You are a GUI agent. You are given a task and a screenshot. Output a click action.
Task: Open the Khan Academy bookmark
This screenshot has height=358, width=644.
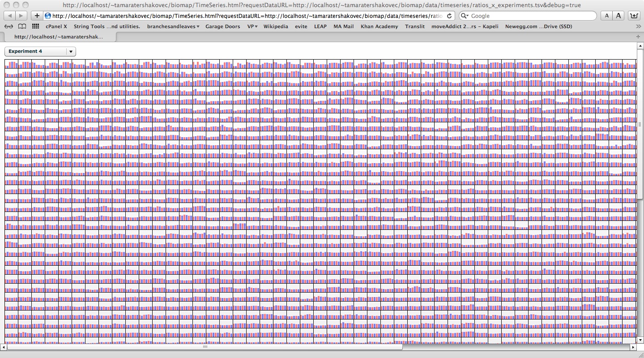379,26
